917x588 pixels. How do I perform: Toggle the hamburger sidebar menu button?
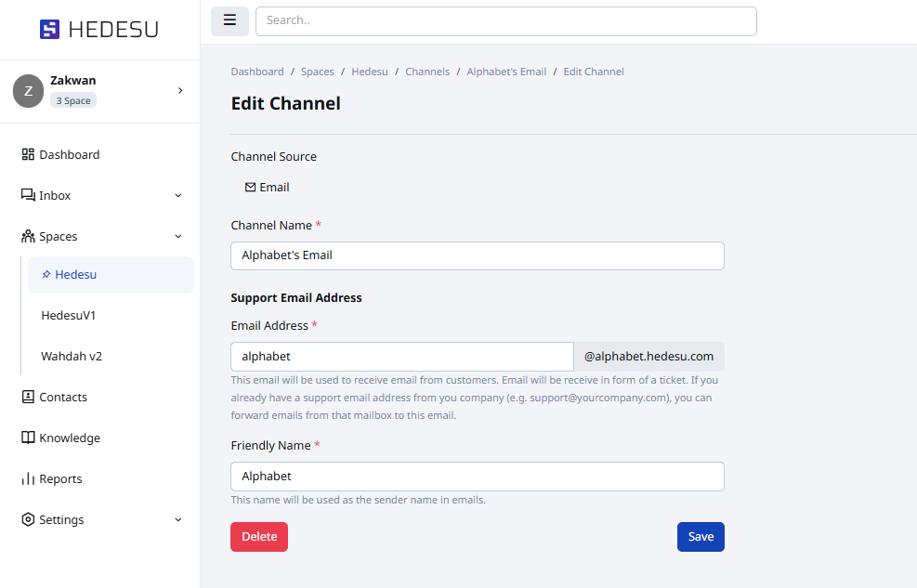tap(229, 20)
